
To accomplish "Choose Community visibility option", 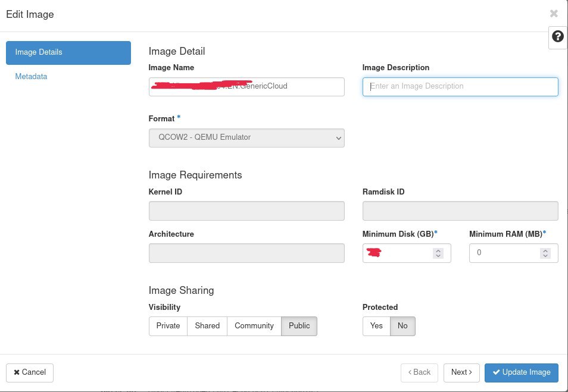I will pos(254,326).
